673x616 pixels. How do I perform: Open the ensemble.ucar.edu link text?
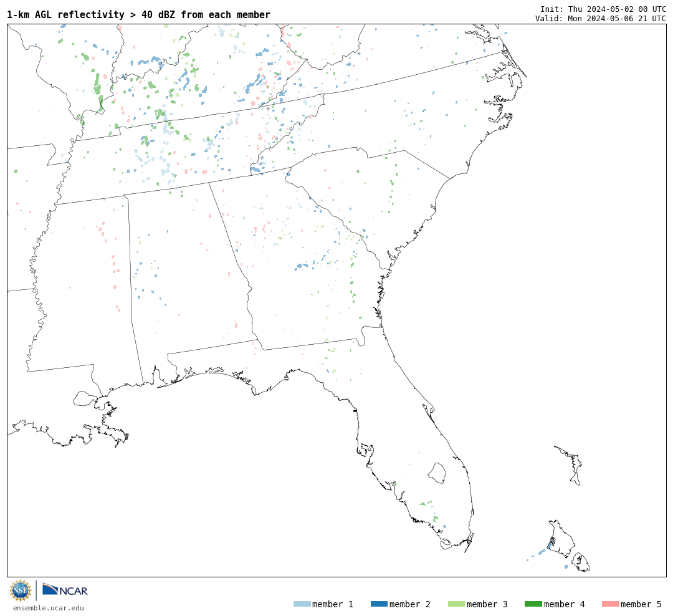(49, 608)
